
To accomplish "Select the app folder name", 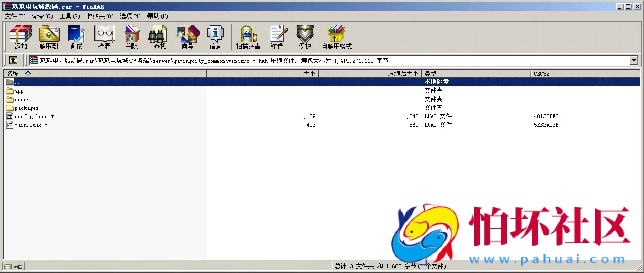I will tap(19, 91).
